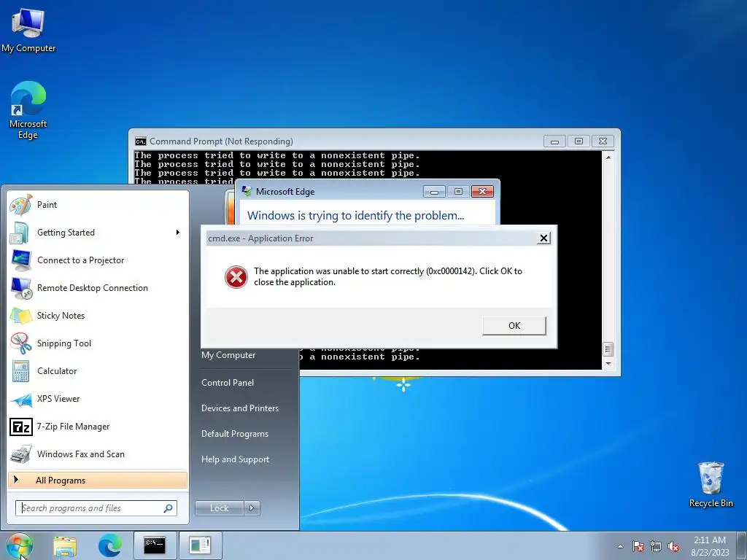Viewport: 747px width, 560px height.
Task: Minimize the Microsoft Edge problem window
Action: [434, 192]
